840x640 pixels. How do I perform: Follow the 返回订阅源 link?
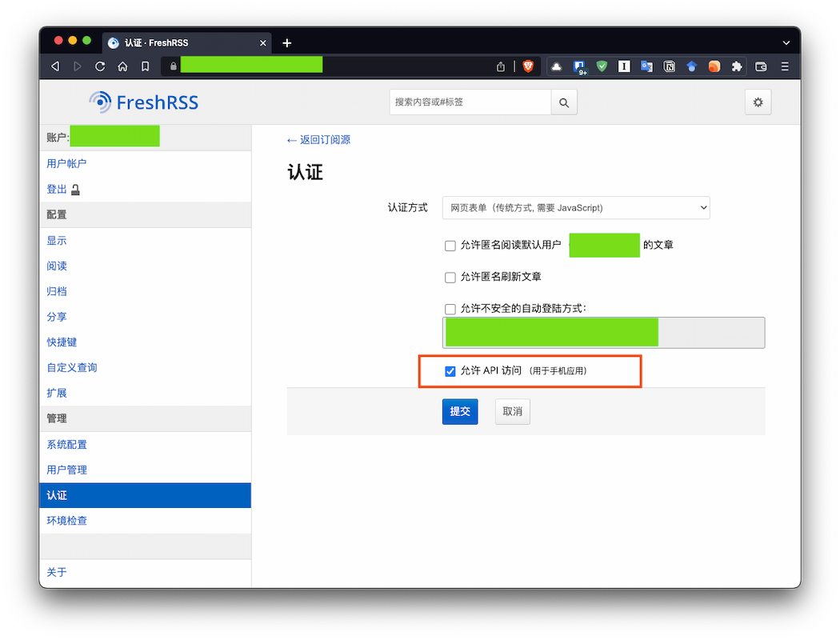click(318, 139)
